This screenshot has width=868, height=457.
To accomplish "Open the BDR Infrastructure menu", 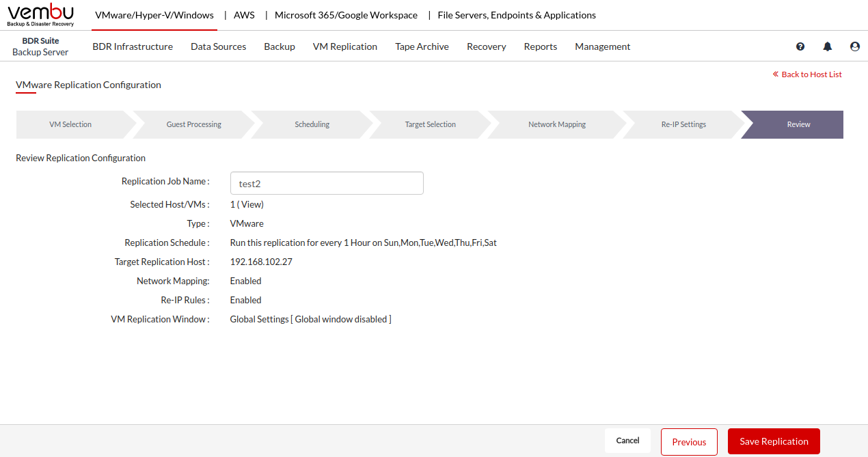I will (x=133, y=46).
